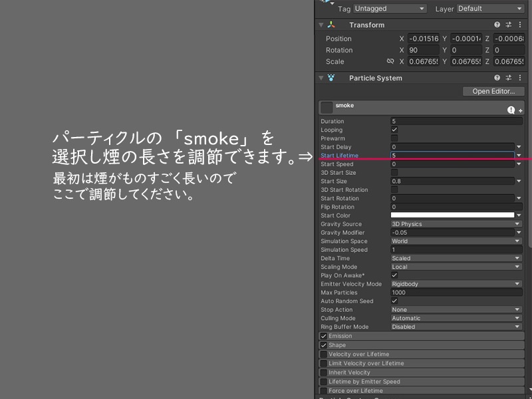The height and width of the screenshot is (399, 532).
Task: Expand Lifetime by Emitter Speed bar
Action: coord(422,382)
